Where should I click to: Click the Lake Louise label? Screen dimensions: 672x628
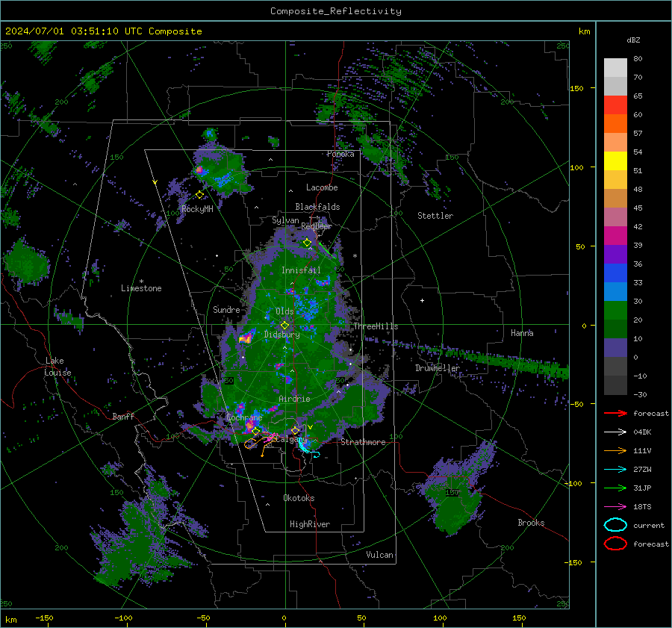coord(57,367)
